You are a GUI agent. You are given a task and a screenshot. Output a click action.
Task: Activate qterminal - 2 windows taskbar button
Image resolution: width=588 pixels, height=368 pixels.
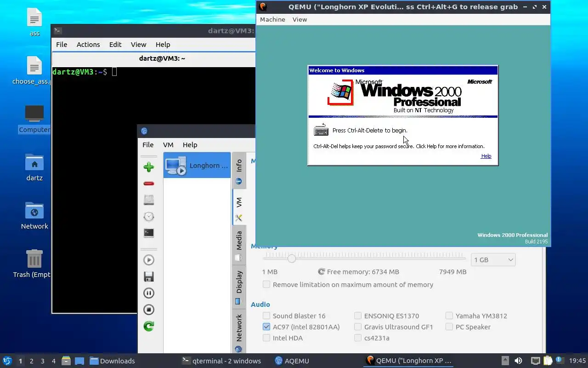click(221, 361)
